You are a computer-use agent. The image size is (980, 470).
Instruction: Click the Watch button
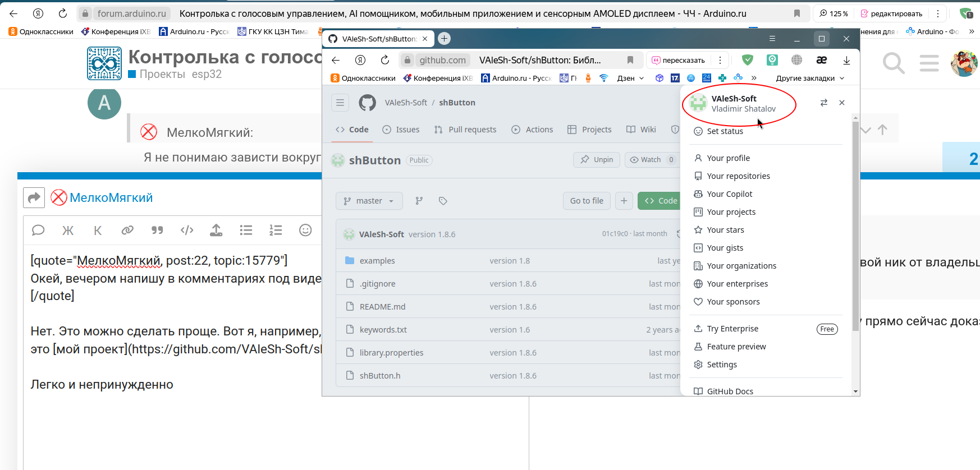click(x=652, y=160)
